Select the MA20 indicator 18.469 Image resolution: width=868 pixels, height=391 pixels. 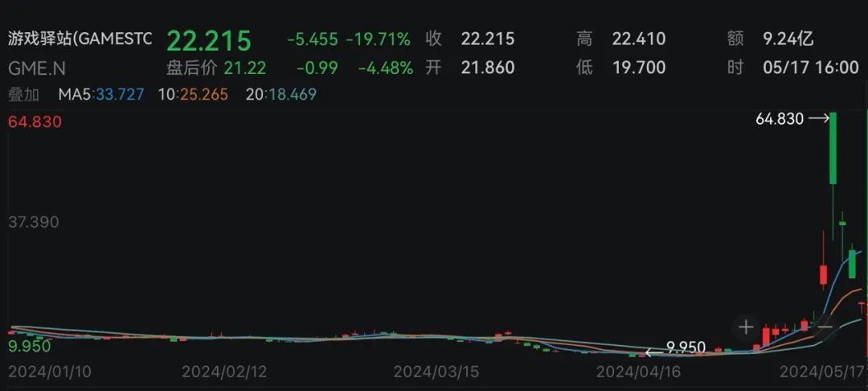coord(281,94)
